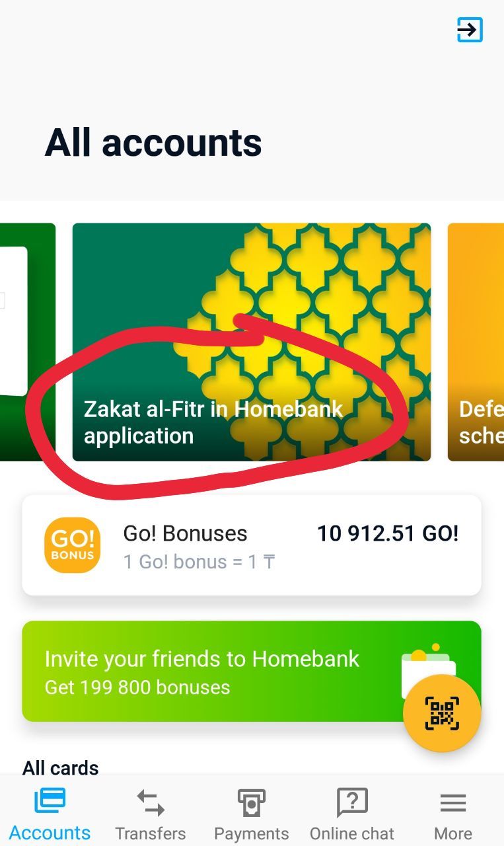Open the Go! Bonuses balance card
Screen dimensions: 504x846
252,545
